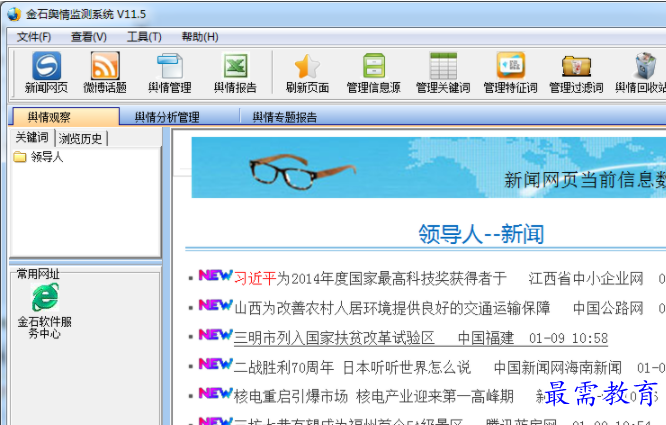This screenshot has height=425, width=666.
Task: Open 金石软件服务中心 IE shortcut
Action: pos(45,311)
